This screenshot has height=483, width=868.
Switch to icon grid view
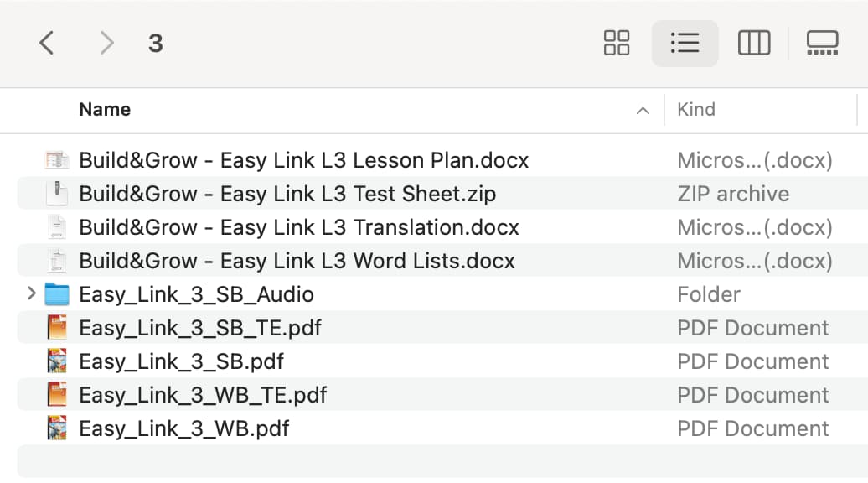pyautogui.click(x=616, y=44)
